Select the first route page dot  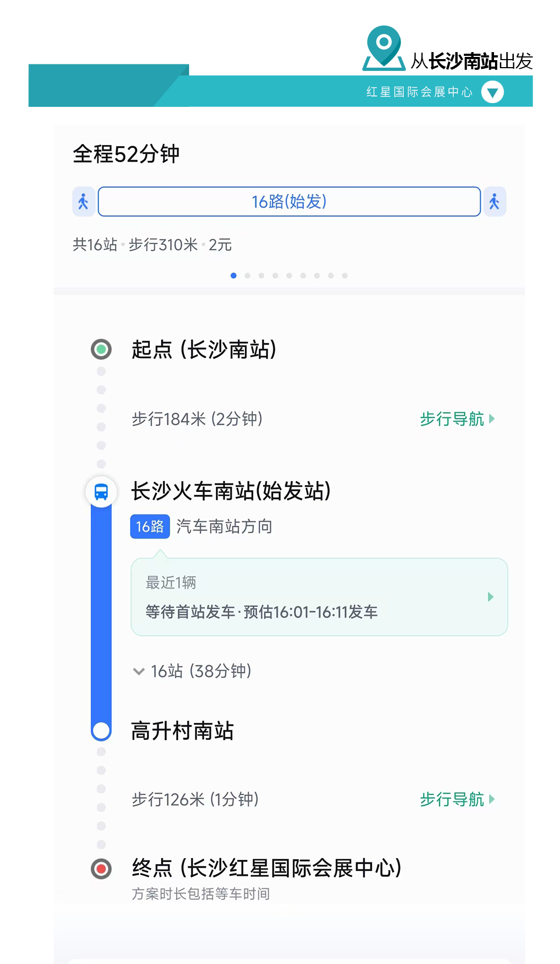coord(234,276)
